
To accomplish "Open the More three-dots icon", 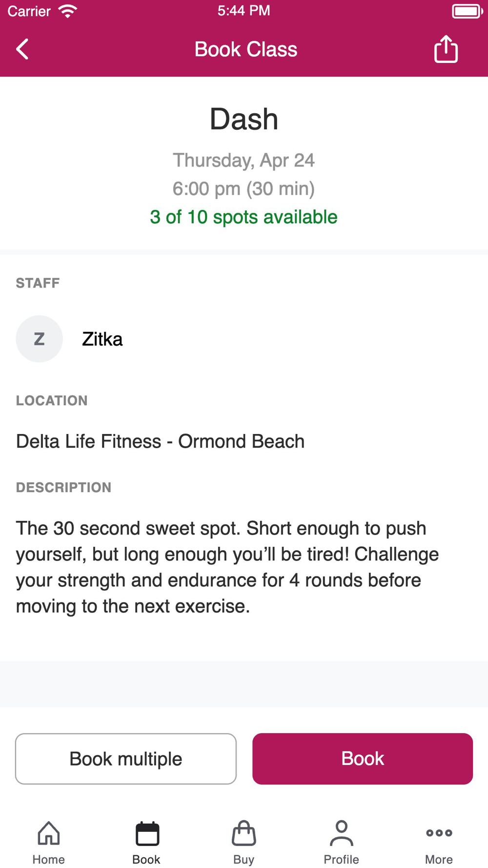I will point(439,833).
